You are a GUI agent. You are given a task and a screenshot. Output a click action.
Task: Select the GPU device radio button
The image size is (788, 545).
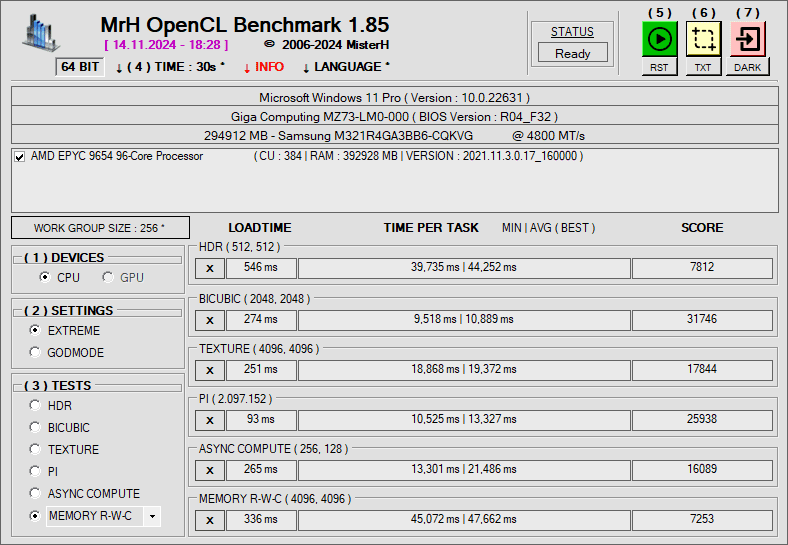(x=108, y=277)
